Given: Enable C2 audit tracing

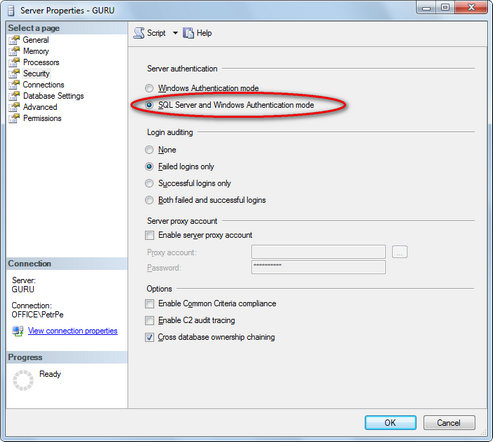Looking at the screenshot, I should click(x=149, y=320).
